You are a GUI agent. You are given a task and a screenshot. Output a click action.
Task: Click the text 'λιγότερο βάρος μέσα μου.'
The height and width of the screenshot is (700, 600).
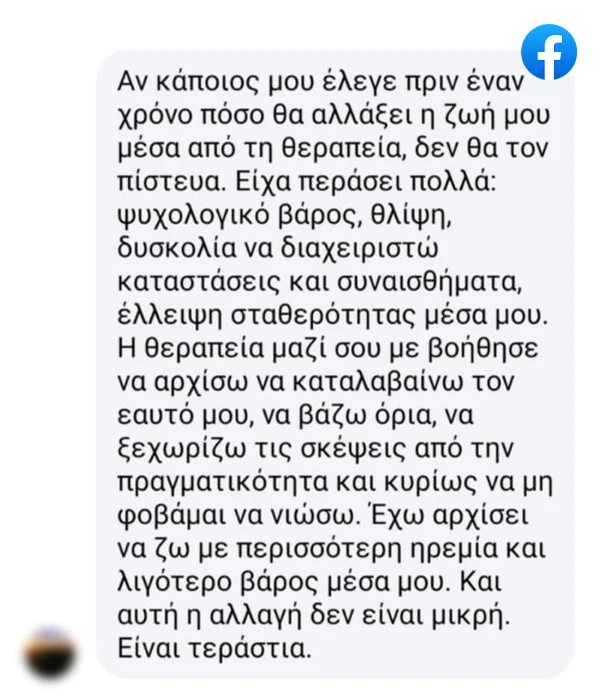click(284, 582)
